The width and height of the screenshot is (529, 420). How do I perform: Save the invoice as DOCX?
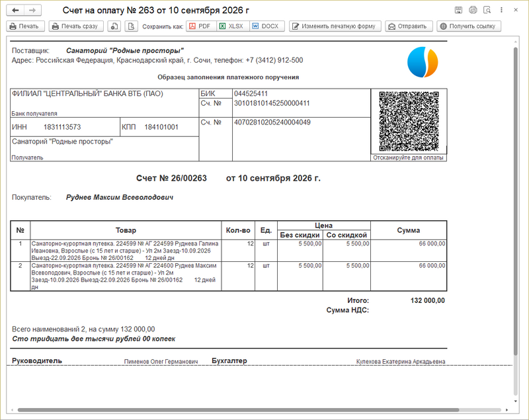pyautogui.click(x=267, y=26)
